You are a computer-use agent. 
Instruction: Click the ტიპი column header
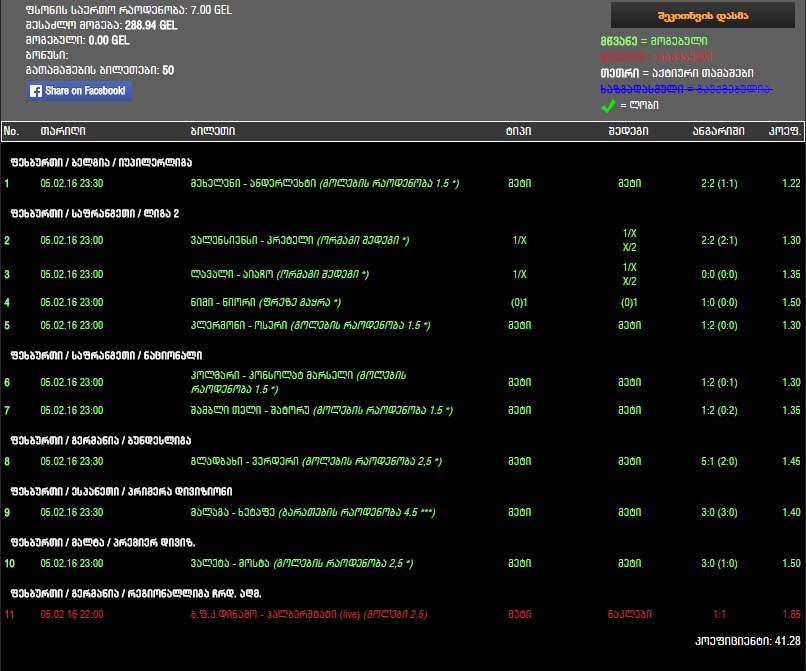(518, 131)
